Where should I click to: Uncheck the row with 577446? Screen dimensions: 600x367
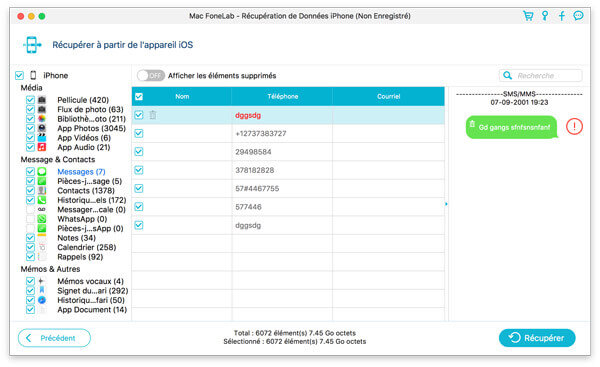[139, 207]
